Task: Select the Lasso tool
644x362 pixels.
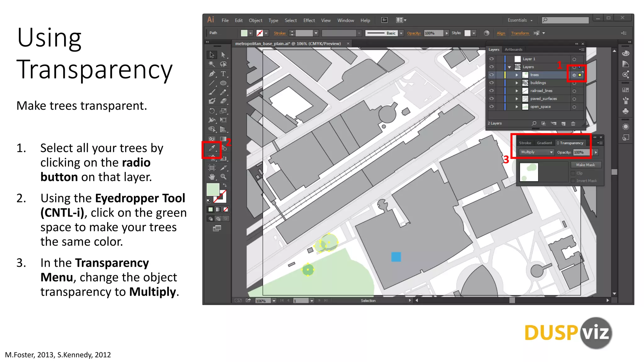Action: [223, 64]
